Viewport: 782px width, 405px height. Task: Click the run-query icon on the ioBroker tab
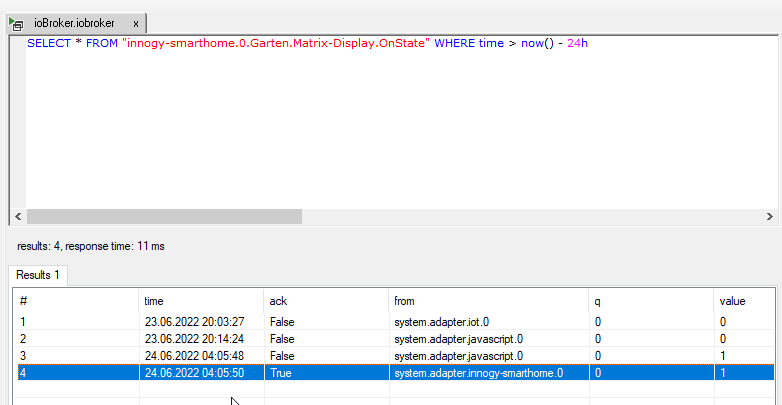[x=16, y=23]
